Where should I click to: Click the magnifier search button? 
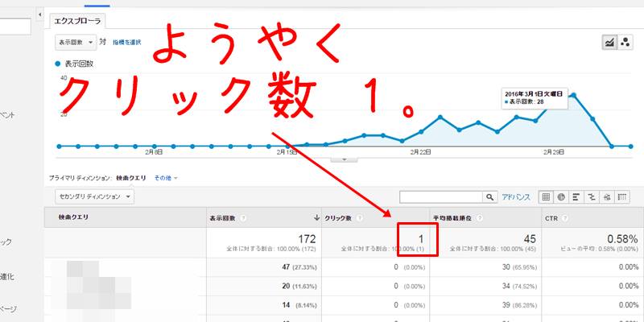tap(490, 196)
